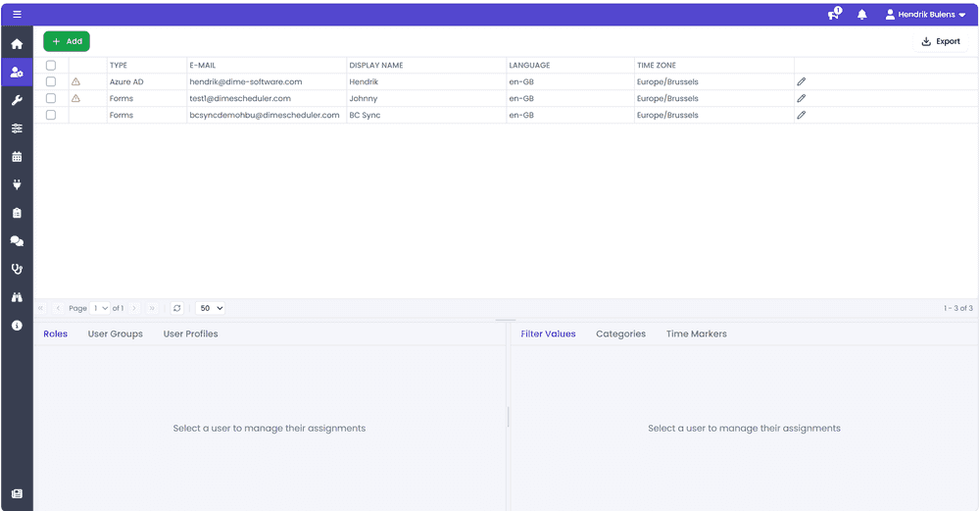
Task: Open the newspaper icon at sidebar bottom
Action: coord(17,493)
